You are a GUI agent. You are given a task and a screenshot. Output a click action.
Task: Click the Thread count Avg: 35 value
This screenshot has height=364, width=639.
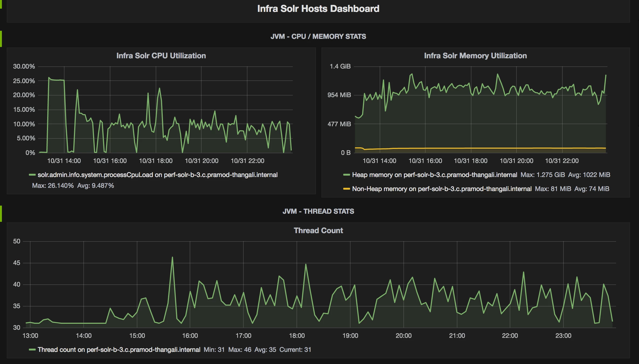pyautogui.click(x=265, y=350)
